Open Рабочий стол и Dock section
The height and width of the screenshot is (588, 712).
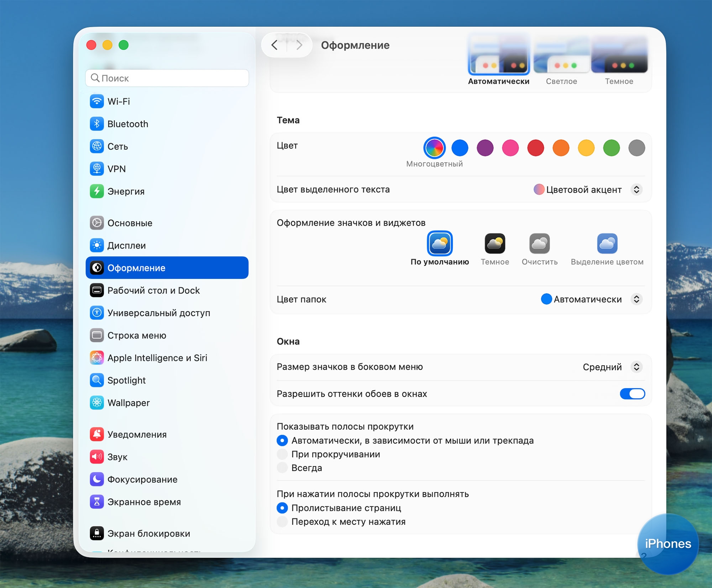(x=153, y=291)
